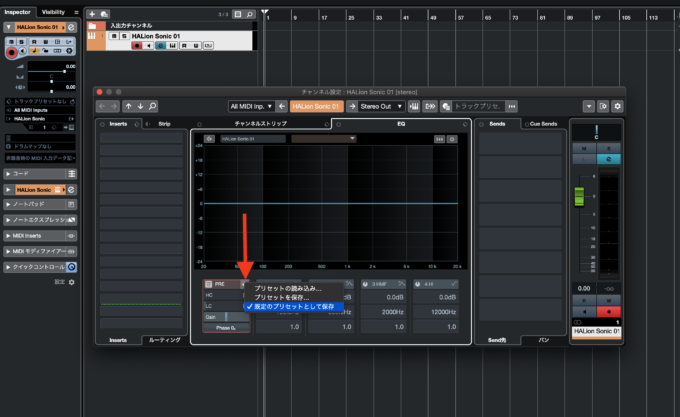Click the input routing left arrow icon
The height and width of the screenshot is (417, 680).
point(282,106)
